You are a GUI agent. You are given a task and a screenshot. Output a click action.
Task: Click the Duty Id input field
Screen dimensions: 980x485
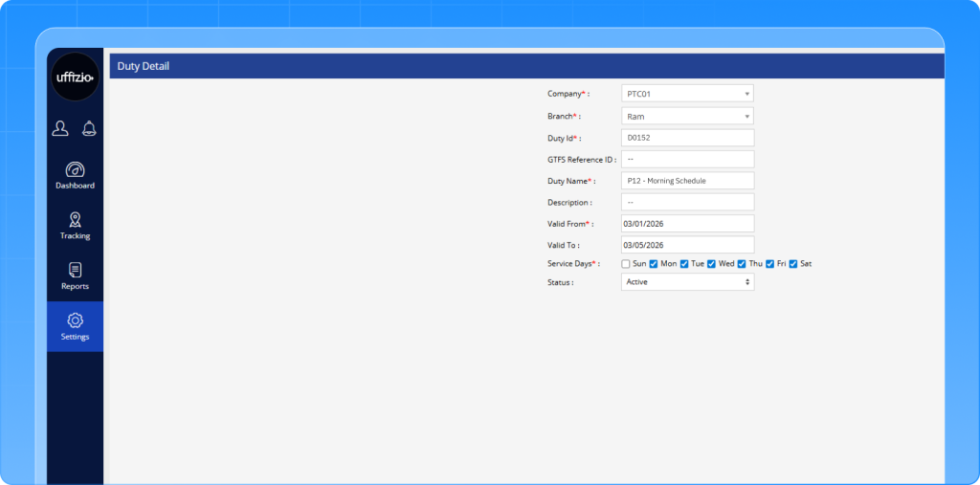coord(687,138)
